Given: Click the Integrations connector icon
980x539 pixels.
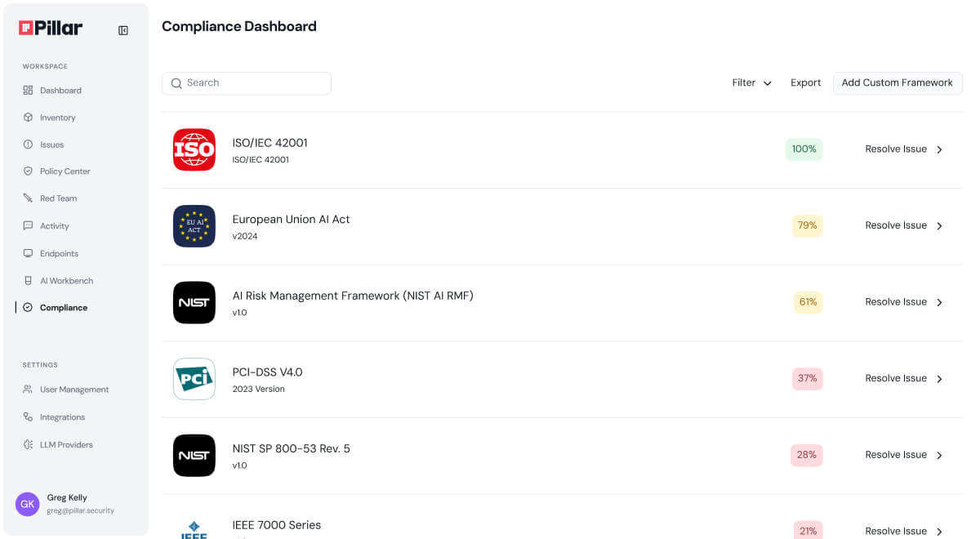Looking at the screenshot, I should pos(28,417).
